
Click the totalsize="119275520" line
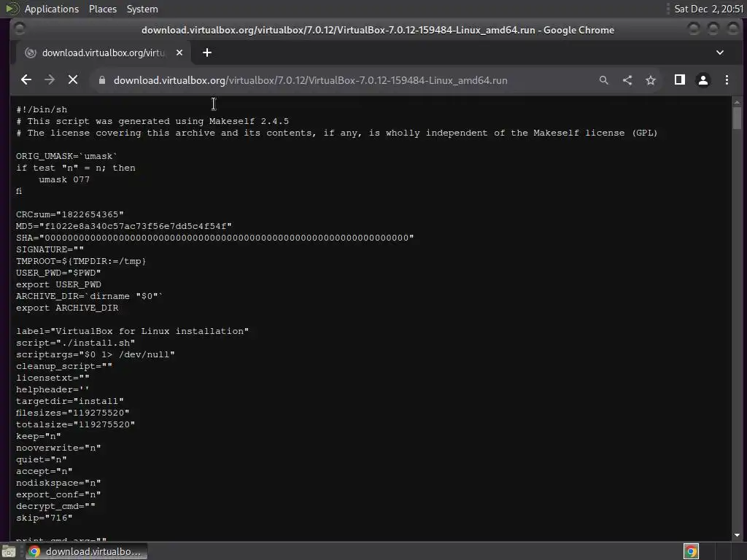[75, 424]
